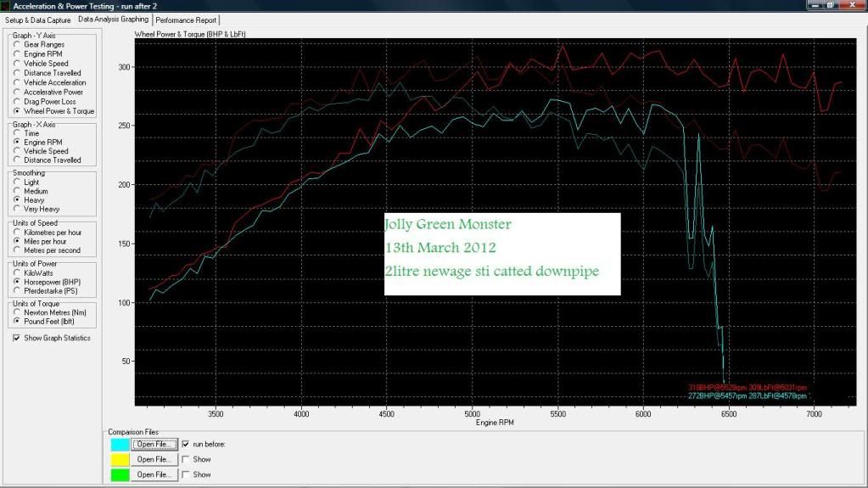
Task: Select Gear Ranges for Y axis
Action: click(x=18, y=45)
